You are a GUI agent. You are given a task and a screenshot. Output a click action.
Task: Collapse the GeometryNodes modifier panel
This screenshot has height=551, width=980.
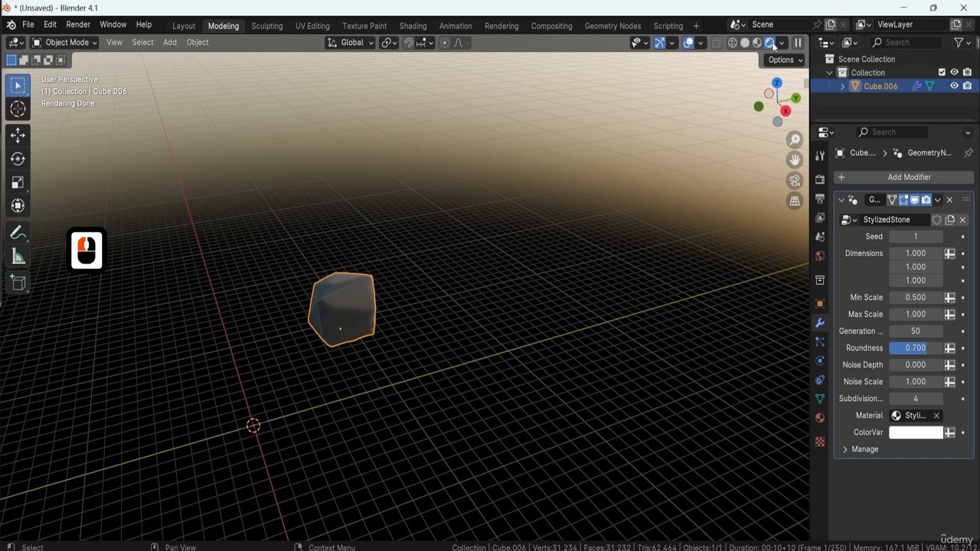[841, 200]
